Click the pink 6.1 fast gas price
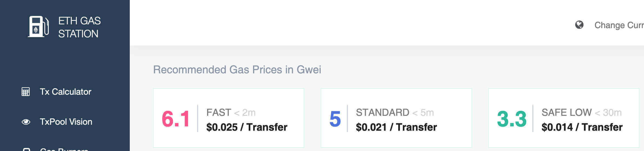Viewport: 644px width, 151px height. (176, 119)
